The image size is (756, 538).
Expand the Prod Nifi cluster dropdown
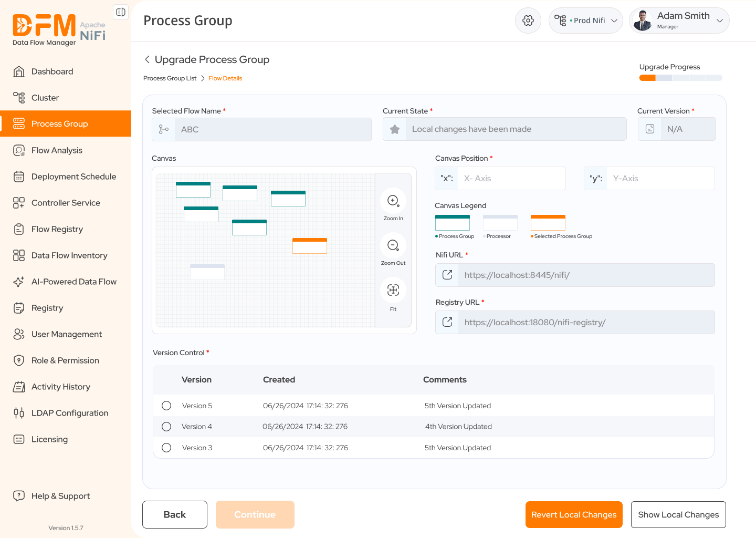click(x=586, y=20)
